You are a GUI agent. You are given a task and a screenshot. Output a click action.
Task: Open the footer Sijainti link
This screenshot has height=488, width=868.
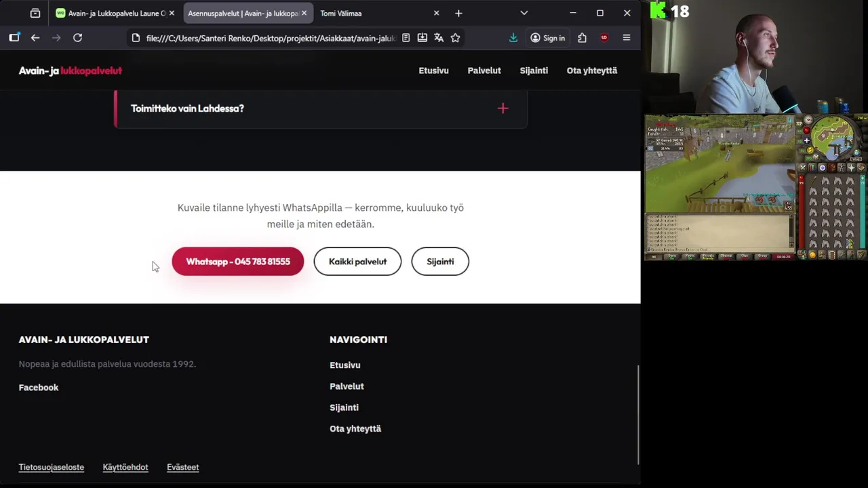click(344, 407)
